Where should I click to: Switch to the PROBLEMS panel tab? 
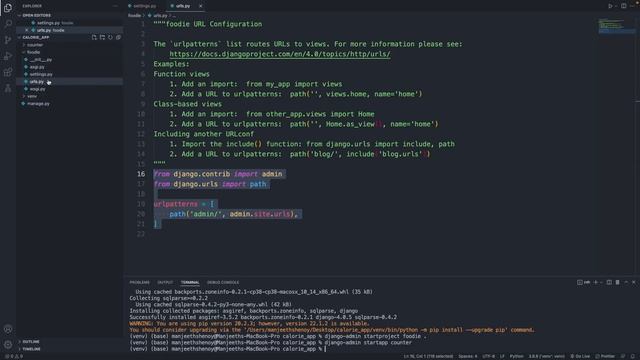pos(140,282)
